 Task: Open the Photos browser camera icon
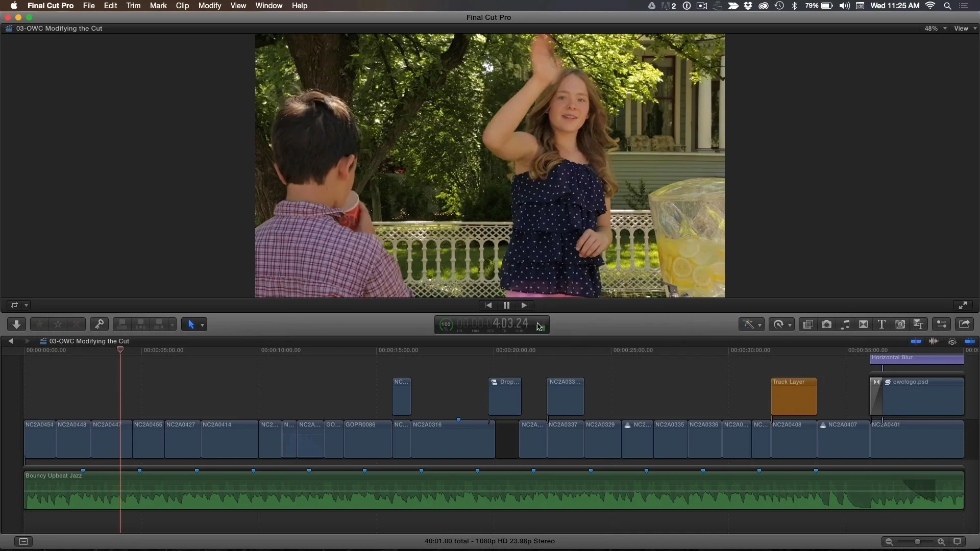tap(826, 324)
